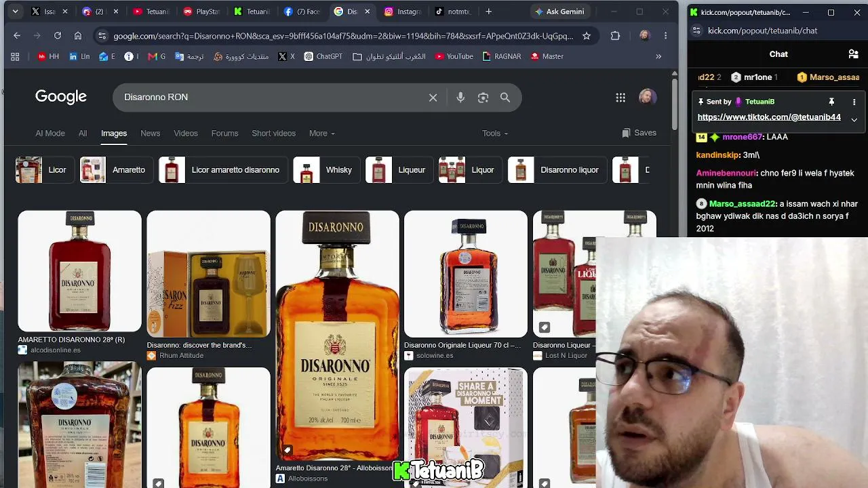
Task: Open the browser home page
Action: point(78,36)
